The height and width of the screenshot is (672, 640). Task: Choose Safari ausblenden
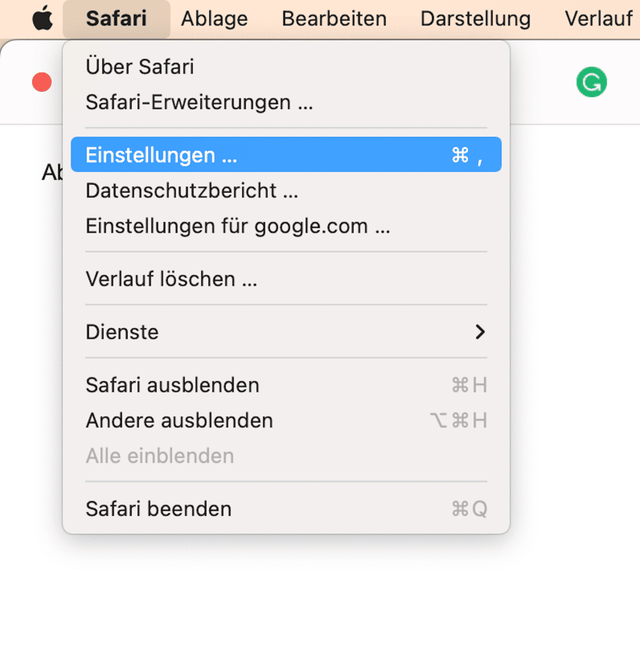tap(286, 385)
